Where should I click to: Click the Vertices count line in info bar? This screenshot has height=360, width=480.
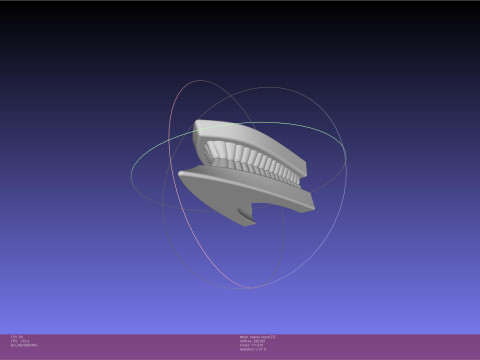253,341
